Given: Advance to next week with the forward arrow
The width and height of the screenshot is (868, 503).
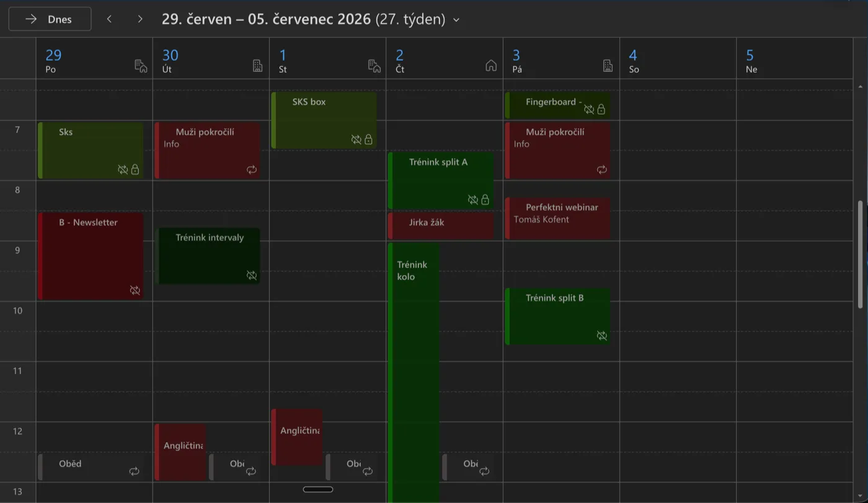Looking at the screenshot, I should [x=140, y=19].
